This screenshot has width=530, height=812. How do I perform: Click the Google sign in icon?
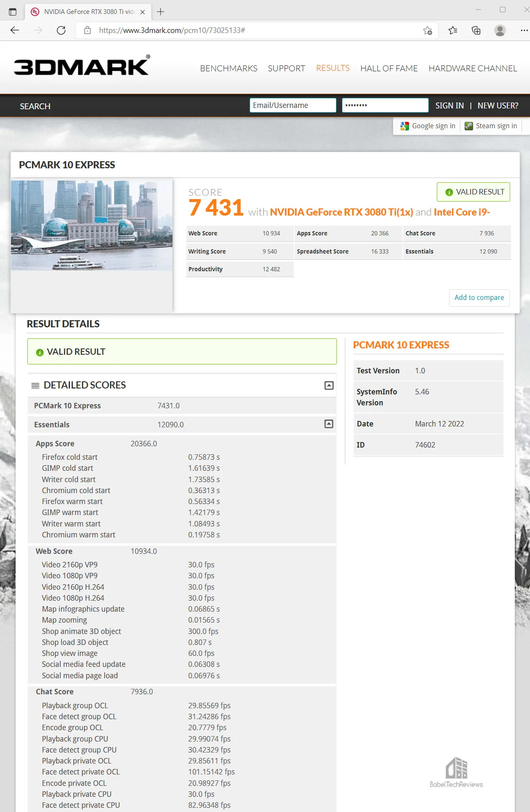click(405, 126)
